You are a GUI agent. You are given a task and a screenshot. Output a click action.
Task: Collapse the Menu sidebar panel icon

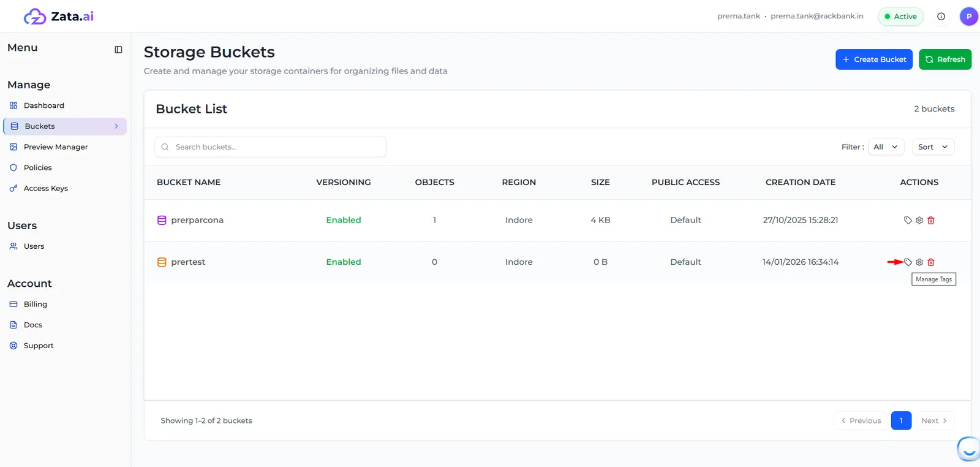118,50
